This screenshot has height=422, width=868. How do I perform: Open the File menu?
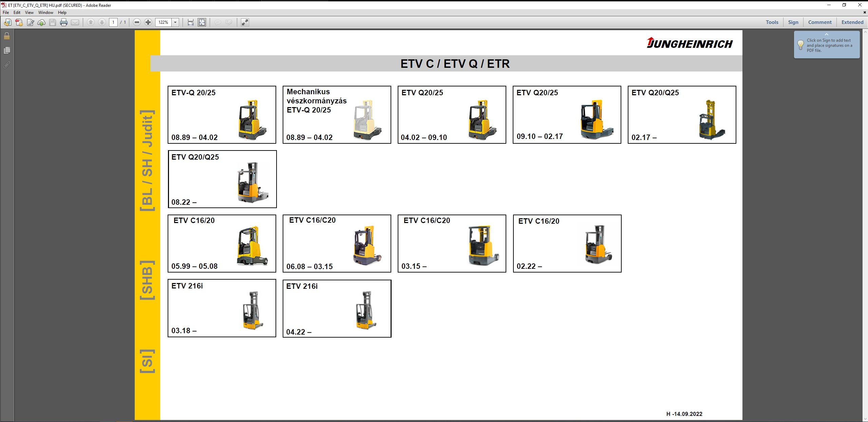[x=6, y=13]
